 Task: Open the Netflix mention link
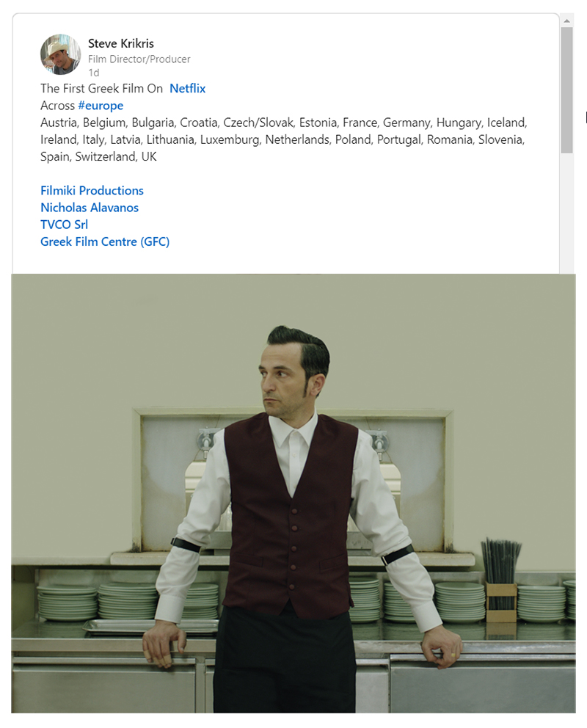(187, 88)
